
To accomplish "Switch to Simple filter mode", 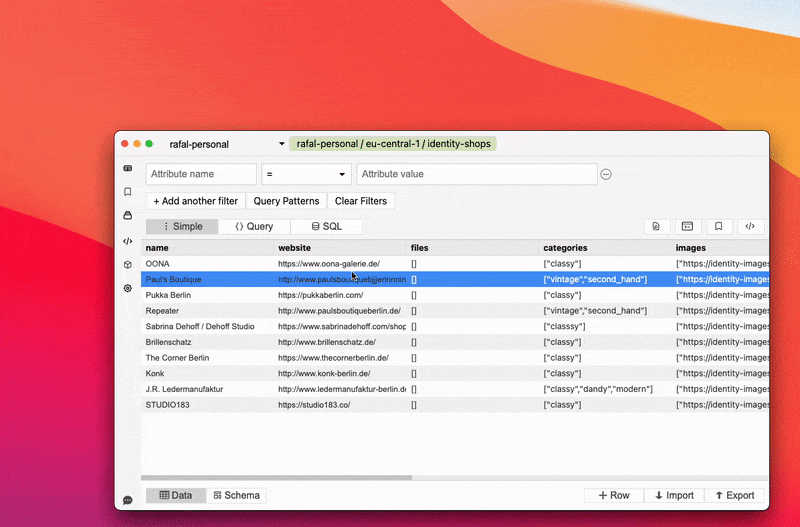I will pyautogui.click(x=182, y=227).
